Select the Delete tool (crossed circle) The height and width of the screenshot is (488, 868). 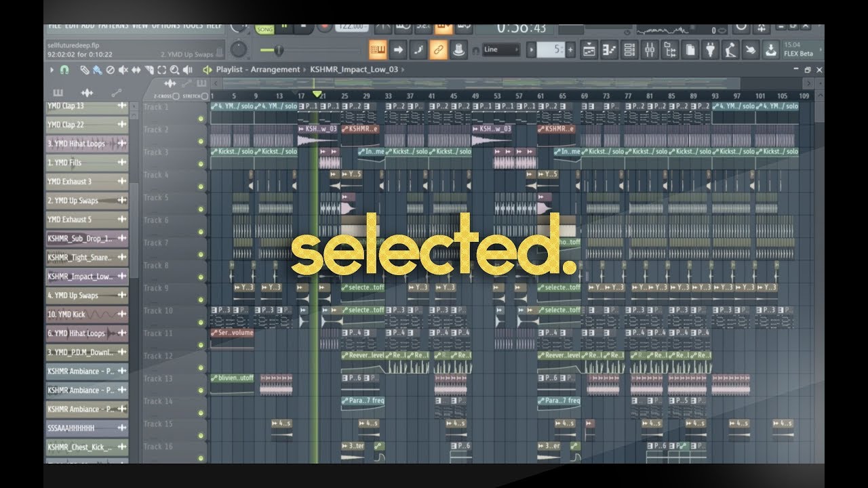point(110,69)
